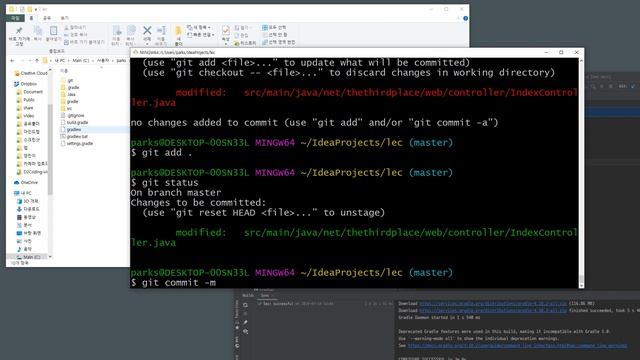Screen dimensions: 640x360
Task: Select the .git folder in file list
Action: 70,80
